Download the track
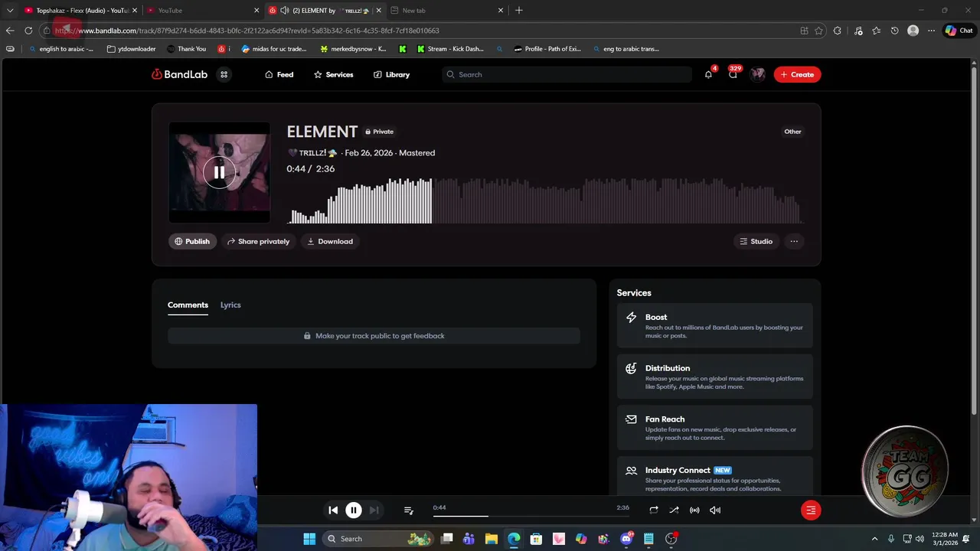The width and height of the screenshot is (980, 551). tap(330, 241)
